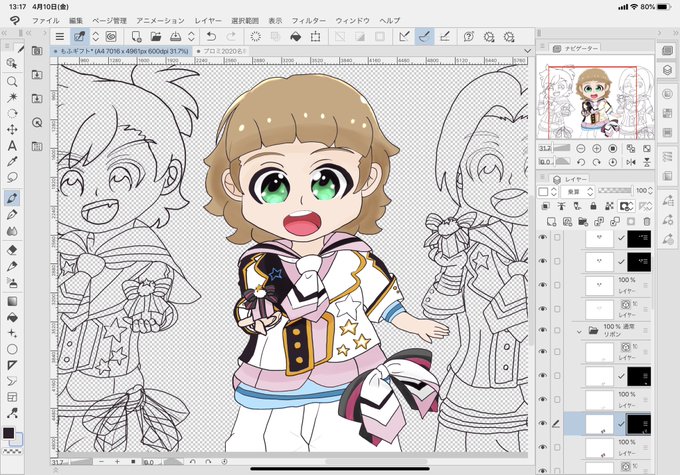Select the Eyedropper tool

click(12, 161)
